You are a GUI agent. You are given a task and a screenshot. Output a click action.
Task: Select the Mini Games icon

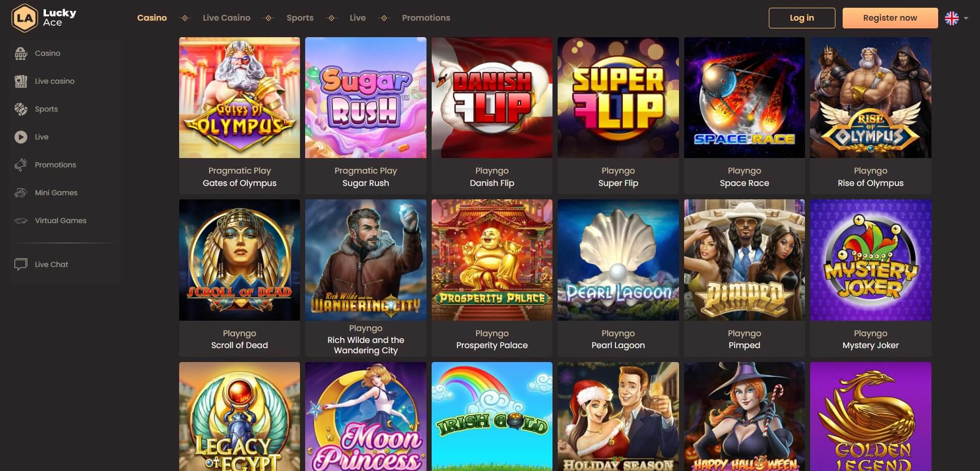[21, 193]
